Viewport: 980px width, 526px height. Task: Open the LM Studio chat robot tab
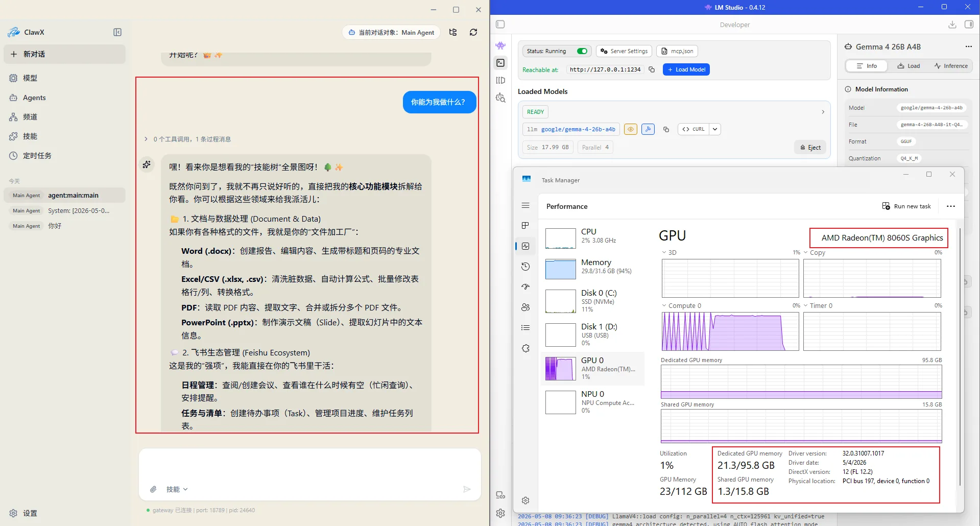[x=500, y=45]
